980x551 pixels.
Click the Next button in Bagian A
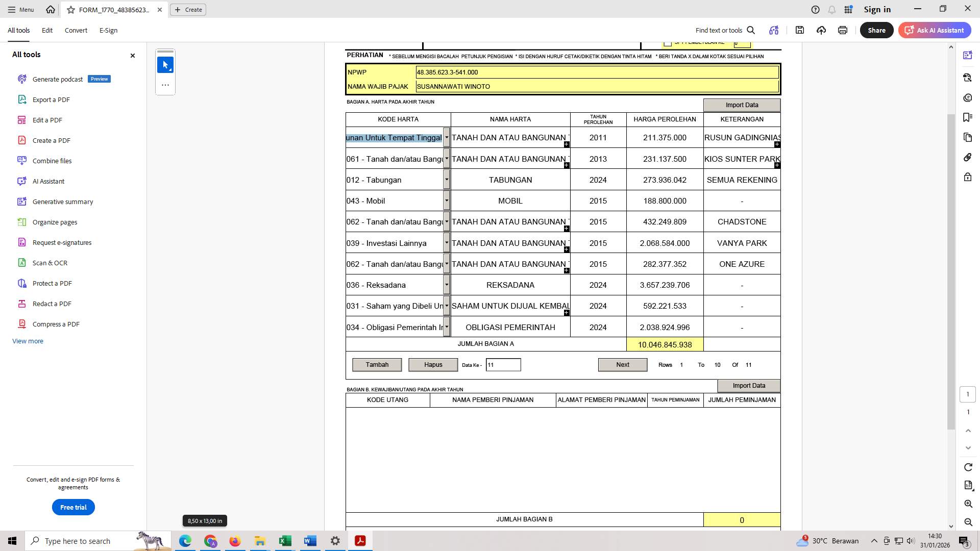(x=622, y=364)
